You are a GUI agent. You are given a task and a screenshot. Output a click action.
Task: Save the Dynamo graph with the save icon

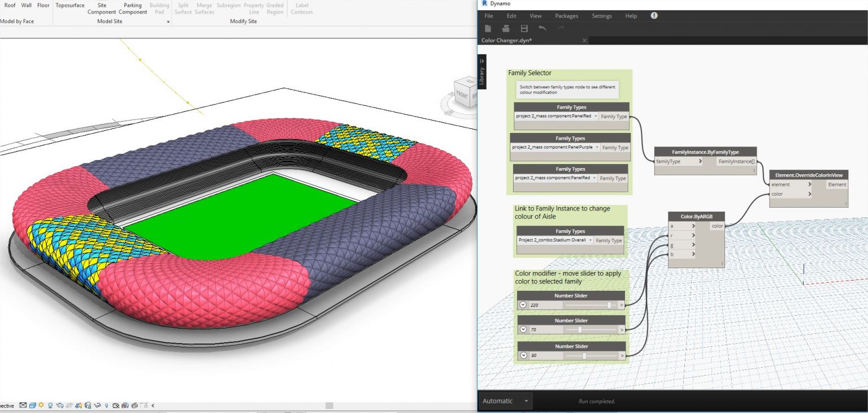pos(524,28)
